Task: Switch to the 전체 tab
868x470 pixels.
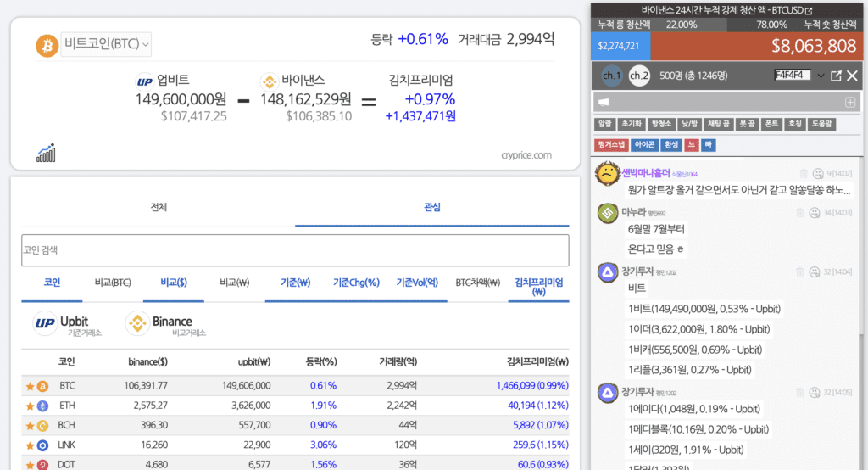Action: point(159,207)
